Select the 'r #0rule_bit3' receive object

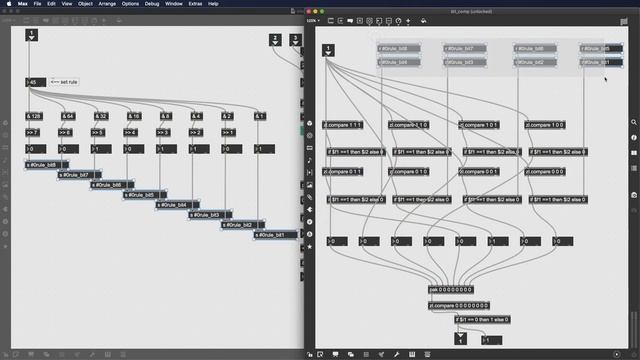point(465,62)
